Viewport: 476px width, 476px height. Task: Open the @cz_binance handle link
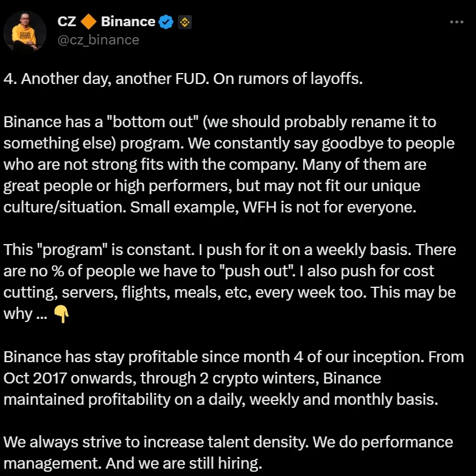[x=99, y=40]
